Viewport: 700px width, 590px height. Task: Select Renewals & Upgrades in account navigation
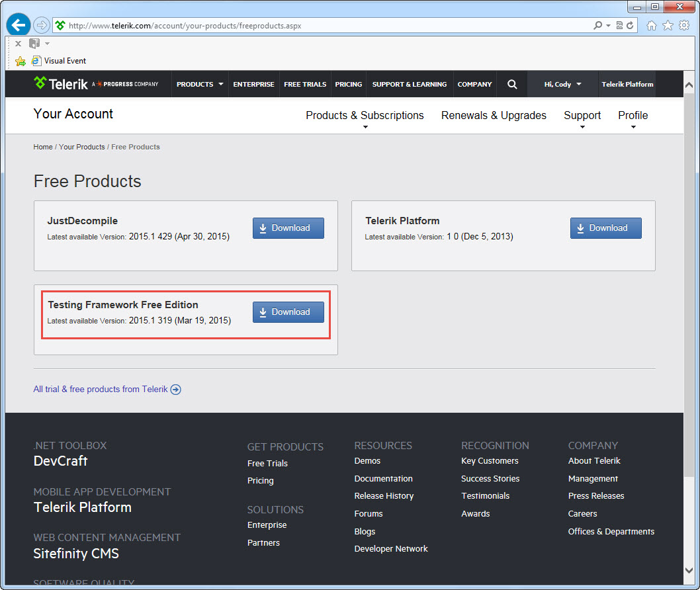tap(494, 116)
